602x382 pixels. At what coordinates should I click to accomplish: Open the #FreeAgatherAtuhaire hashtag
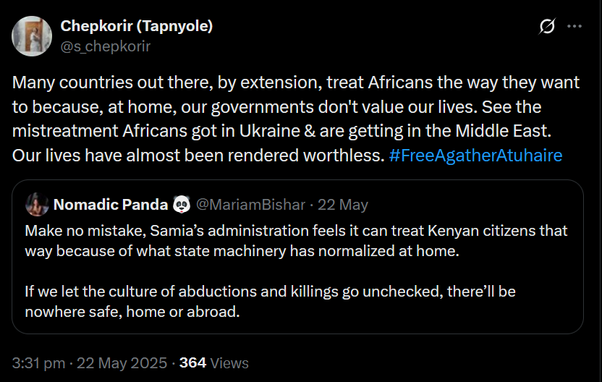pyautogui.click(x=475, y=155)
